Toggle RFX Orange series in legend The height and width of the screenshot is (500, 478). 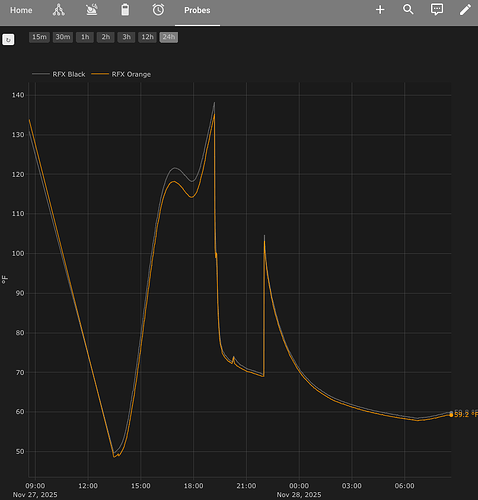(x=121, y=74)
